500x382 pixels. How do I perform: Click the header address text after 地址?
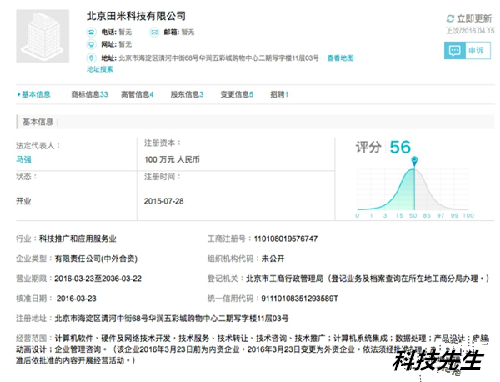tap(218, 58)
